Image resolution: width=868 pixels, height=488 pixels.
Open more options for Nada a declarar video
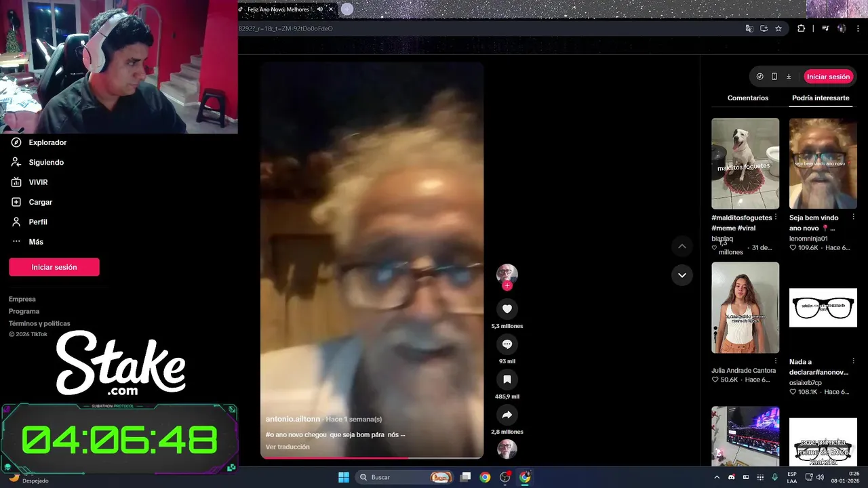click(853, 361)
